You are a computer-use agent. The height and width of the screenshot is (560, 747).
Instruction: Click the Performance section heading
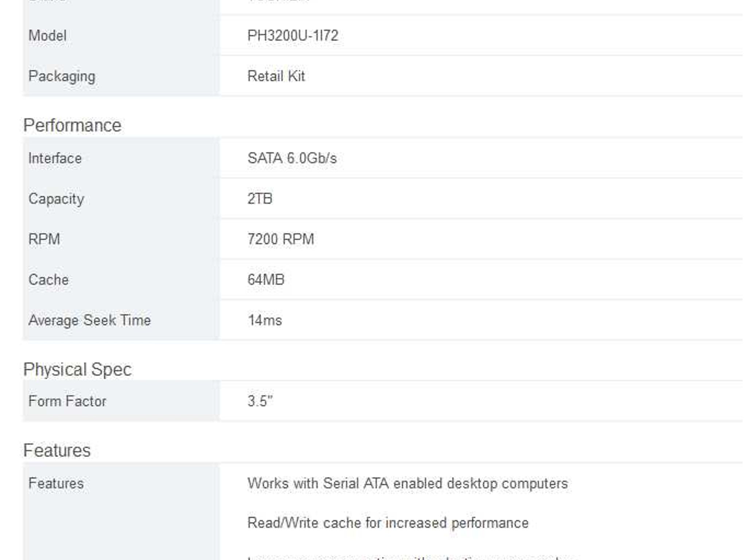pos(72,125)
